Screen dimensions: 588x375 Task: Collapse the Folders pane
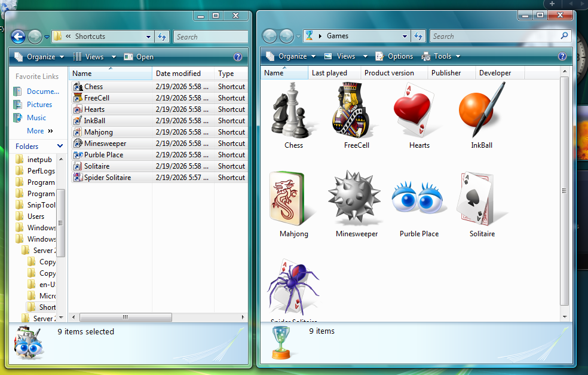(x=60, y=146)
